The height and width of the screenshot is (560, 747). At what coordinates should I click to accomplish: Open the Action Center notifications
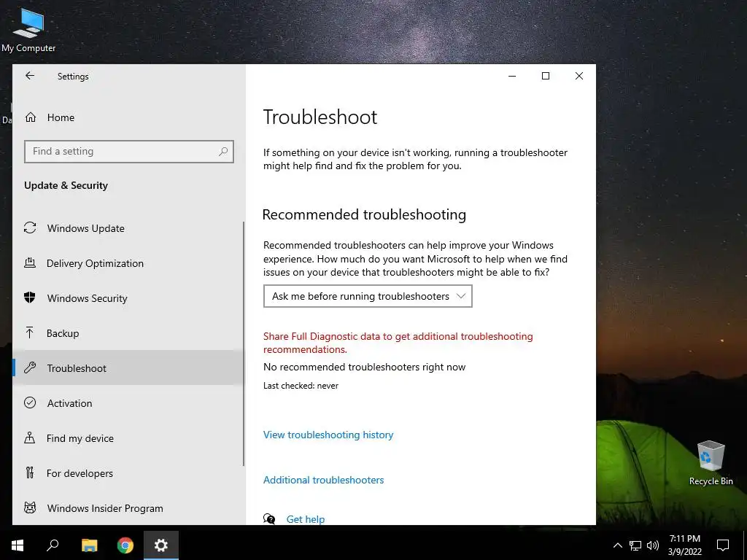(x=723, y=545)
